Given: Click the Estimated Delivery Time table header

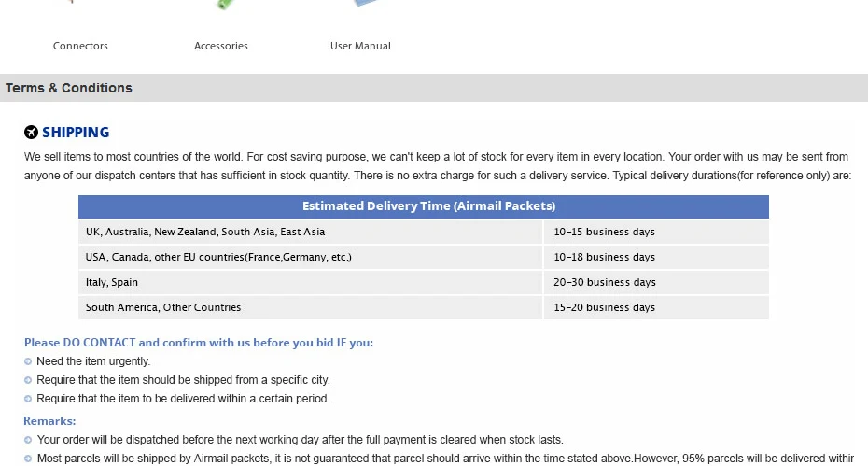Looking at the screenshot, I should pyautogui.click(x=424, y=206).
